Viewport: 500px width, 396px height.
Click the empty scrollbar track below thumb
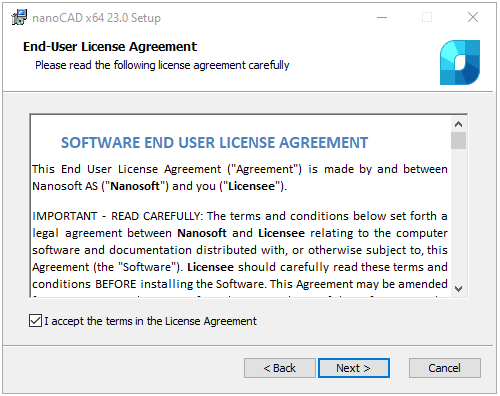click(x=458, y=215)
